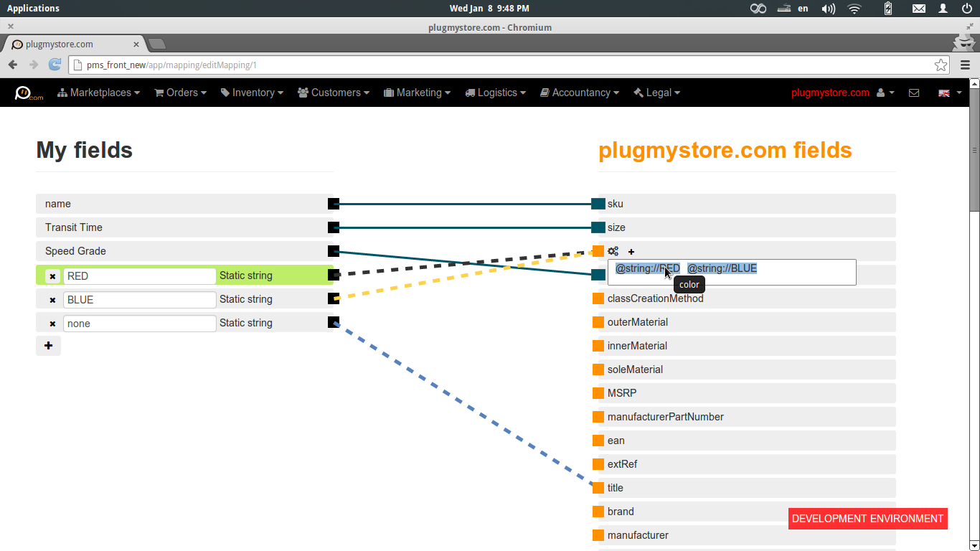Open the Inventory menu
Image resolution: width=980 pixels, height=551 pixels.
[x=252, y=93]
